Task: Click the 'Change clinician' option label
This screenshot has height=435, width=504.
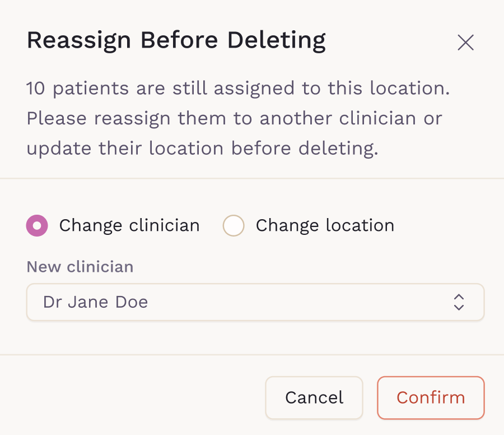Action: coord(129,226)
